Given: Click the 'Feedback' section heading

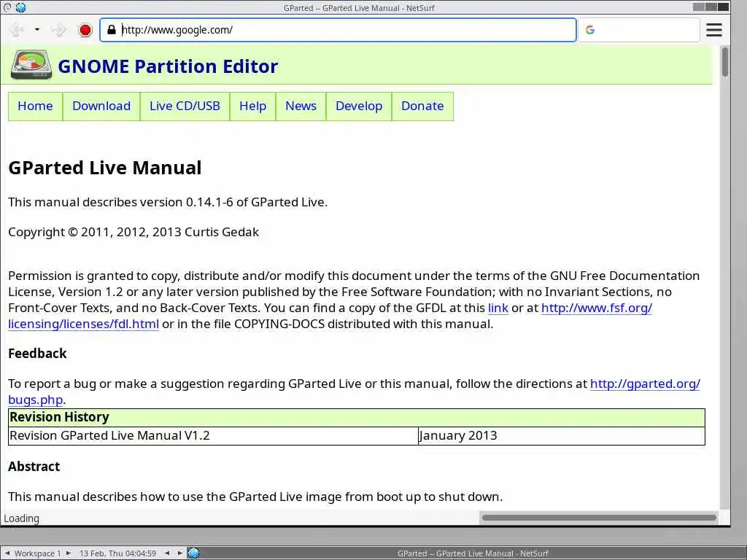Looking at the screenshot, I should click(38, 354).
